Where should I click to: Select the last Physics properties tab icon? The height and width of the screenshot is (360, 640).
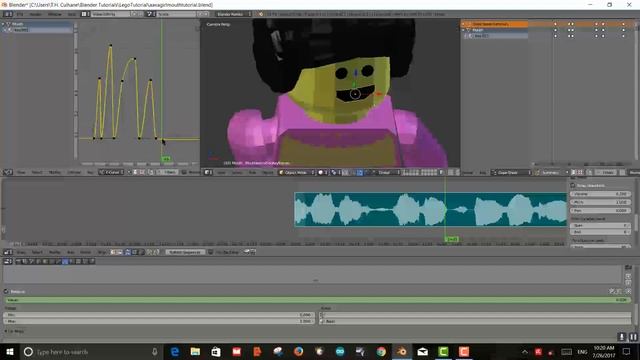(92, 261)
